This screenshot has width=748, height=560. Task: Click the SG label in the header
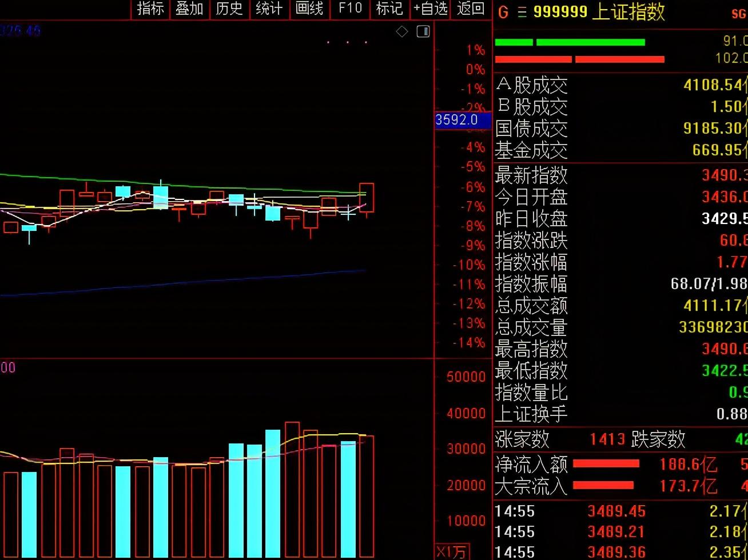[738, 14]
